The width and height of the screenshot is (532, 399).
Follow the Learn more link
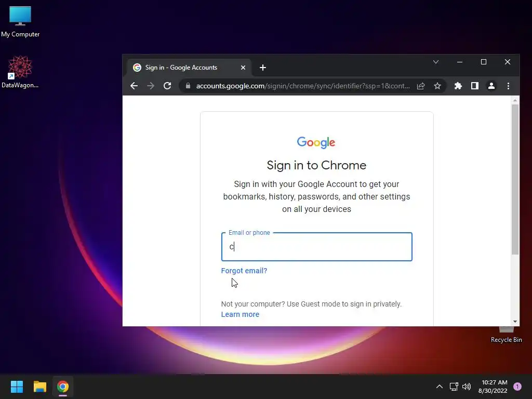coord(240,314)
